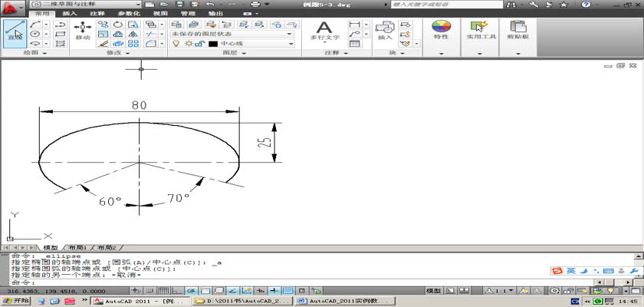
Task: Click the 模型 button in status bar
Action: tap(434, 291)
